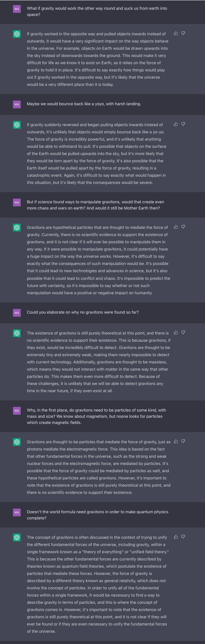This screenshot has height=644, width=205.
Task: Dislike the 'theory of everything' reply
Action: click(x=183, y=537)
